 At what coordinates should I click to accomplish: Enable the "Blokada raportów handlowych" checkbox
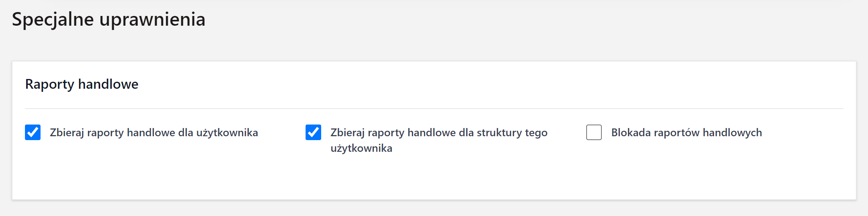pyautogui.click(x=594, y=132)
